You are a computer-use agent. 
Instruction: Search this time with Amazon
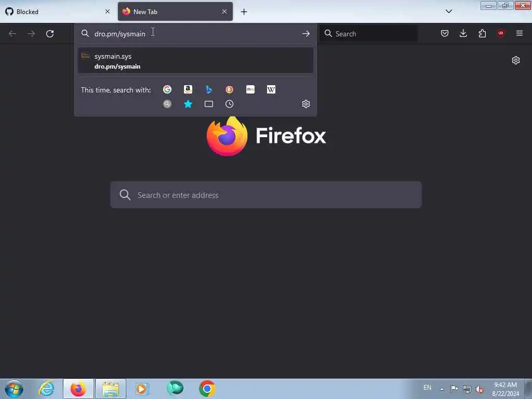[188, 89]
